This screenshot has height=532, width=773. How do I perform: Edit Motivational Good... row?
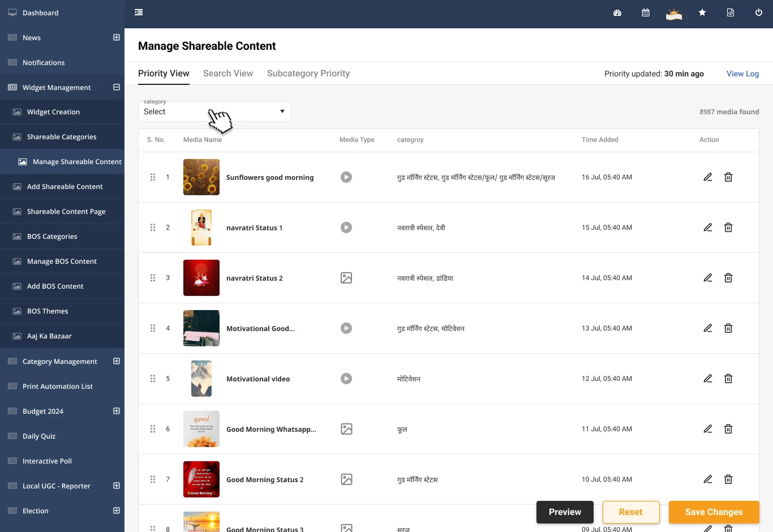[708, 328]
